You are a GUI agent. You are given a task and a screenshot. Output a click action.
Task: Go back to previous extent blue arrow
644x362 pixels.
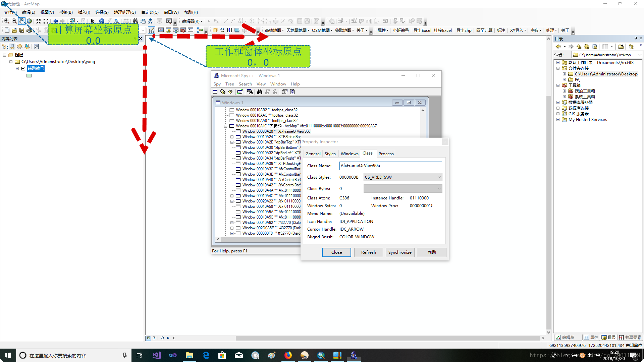[x=55, y=21]
